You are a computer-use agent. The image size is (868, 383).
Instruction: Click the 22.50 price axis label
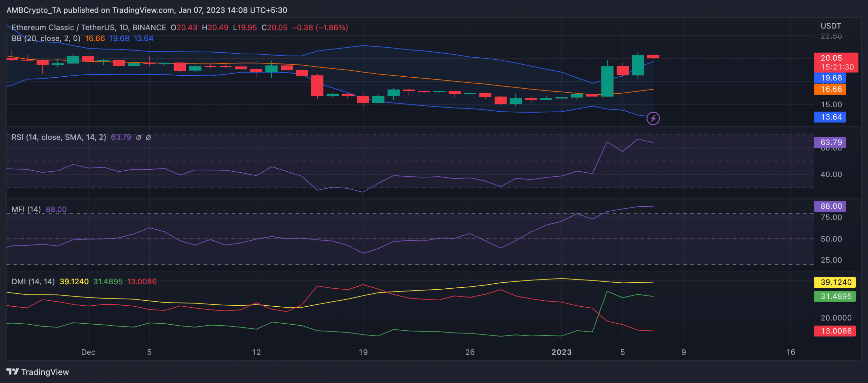(831, 36)
